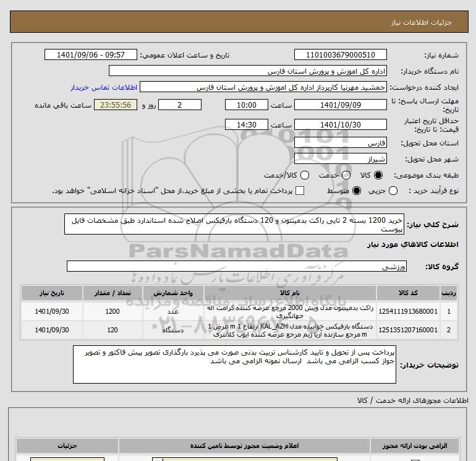Image resolution: width=476 pixels, height=461 pixels.
Task: Click the response deadline date 1401/09/09
Action: (340, 105)
